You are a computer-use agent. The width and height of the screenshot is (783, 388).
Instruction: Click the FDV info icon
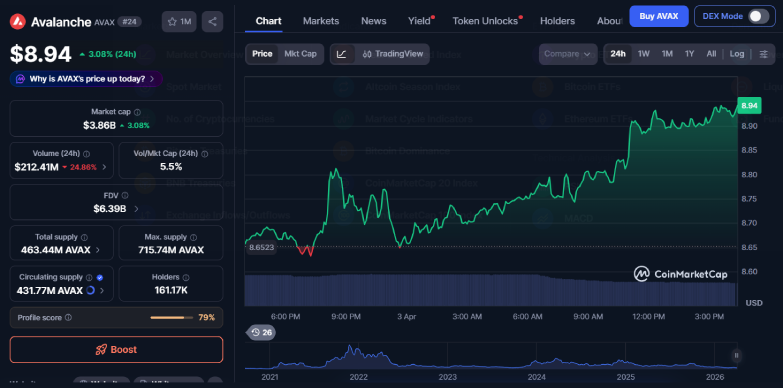point(125,195)
